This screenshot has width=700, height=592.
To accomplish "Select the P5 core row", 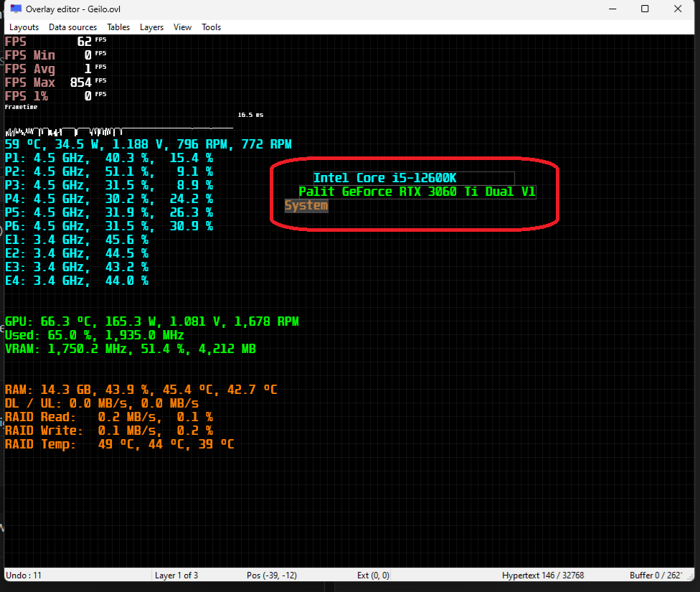I will click(x=109, y=212).
